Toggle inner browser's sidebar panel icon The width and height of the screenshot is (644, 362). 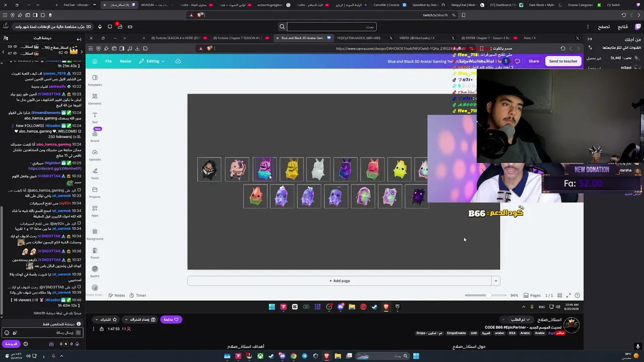[x=122, y=49]
